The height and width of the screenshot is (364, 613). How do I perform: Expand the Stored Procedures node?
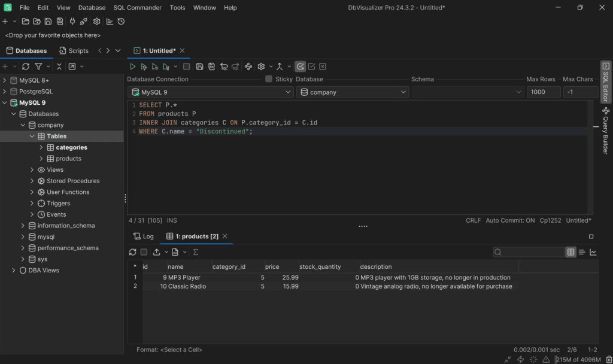tap(32, 181)
